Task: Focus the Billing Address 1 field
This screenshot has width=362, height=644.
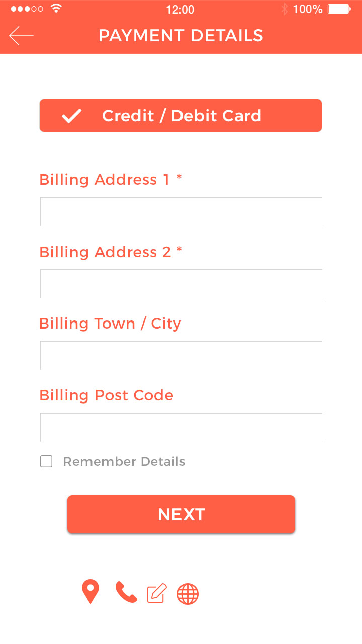Action: [x=181, y=212]
